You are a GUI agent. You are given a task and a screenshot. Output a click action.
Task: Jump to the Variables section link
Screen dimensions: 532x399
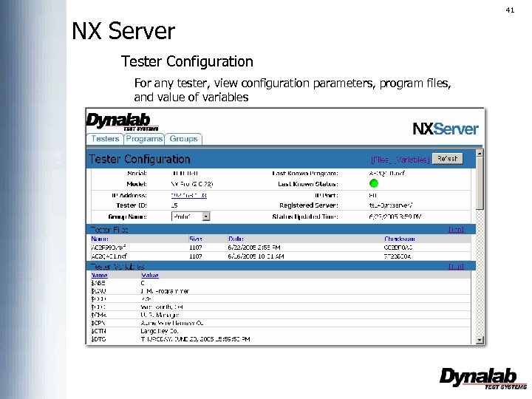[x=412, y=159]
